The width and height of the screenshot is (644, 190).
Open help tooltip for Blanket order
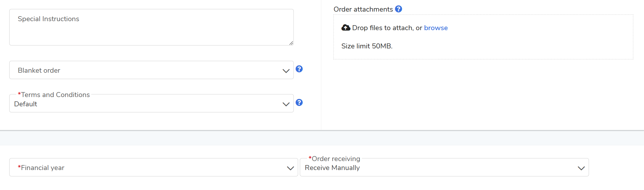299,69
